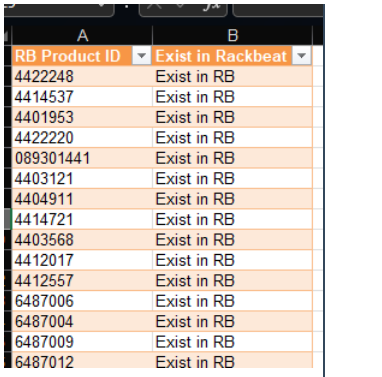Select column B header
Image resolution: width=382 pixels, height=377 pixels.
tap(232, 35)
